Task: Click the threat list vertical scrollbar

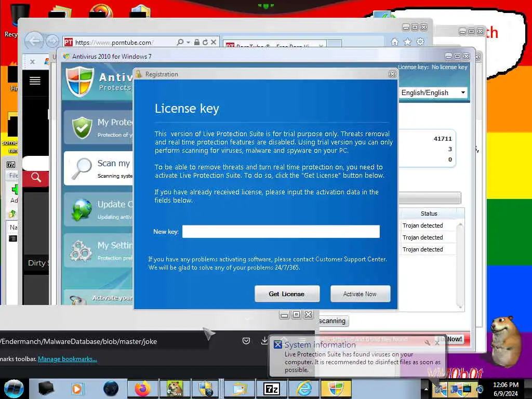Action: [460, 265]
